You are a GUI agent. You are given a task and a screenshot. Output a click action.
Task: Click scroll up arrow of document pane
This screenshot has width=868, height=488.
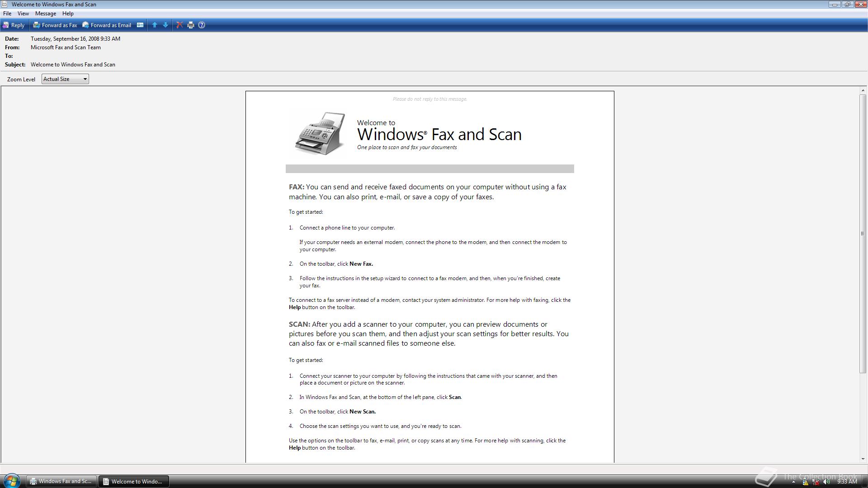coord(863,90)
